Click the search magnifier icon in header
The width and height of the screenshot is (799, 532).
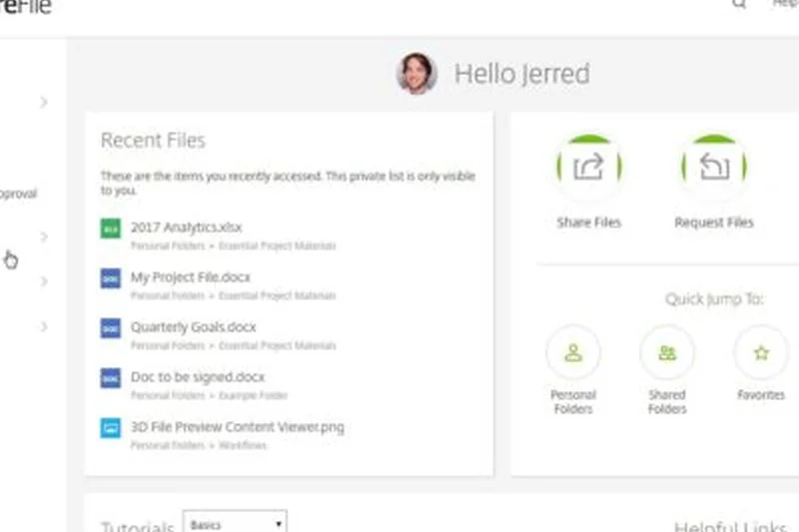[739, 4]
